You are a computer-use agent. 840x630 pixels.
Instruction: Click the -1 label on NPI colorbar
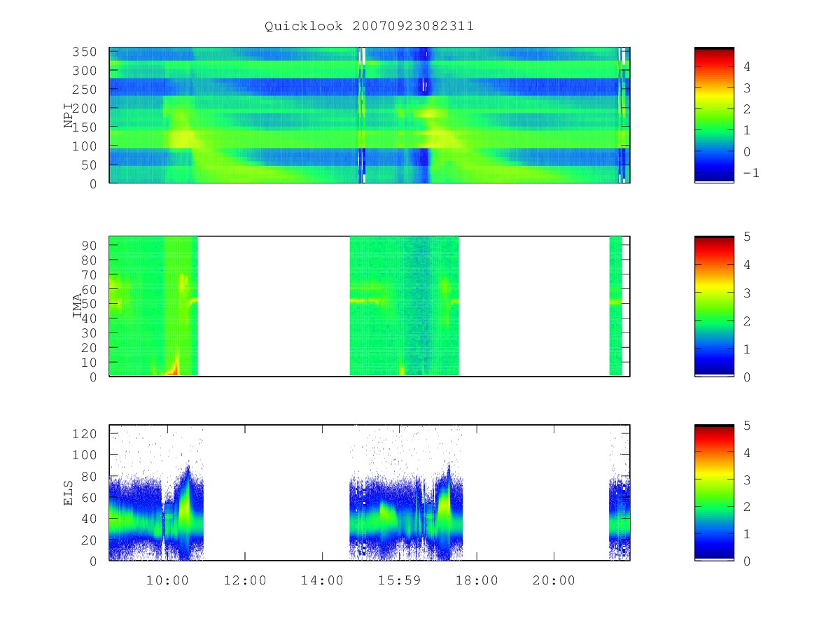pyautogui.click(x=751, y=173)
